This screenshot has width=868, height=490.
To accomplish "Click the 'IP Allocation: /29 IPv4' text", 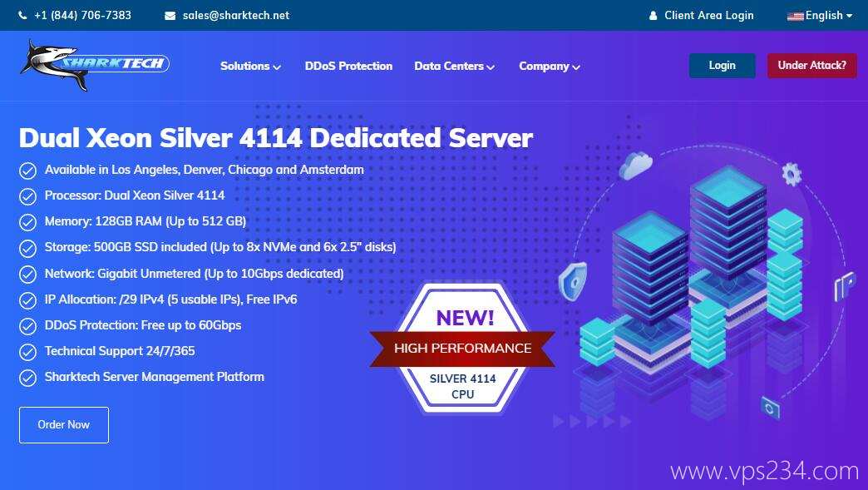I will [x=171, y=299].
